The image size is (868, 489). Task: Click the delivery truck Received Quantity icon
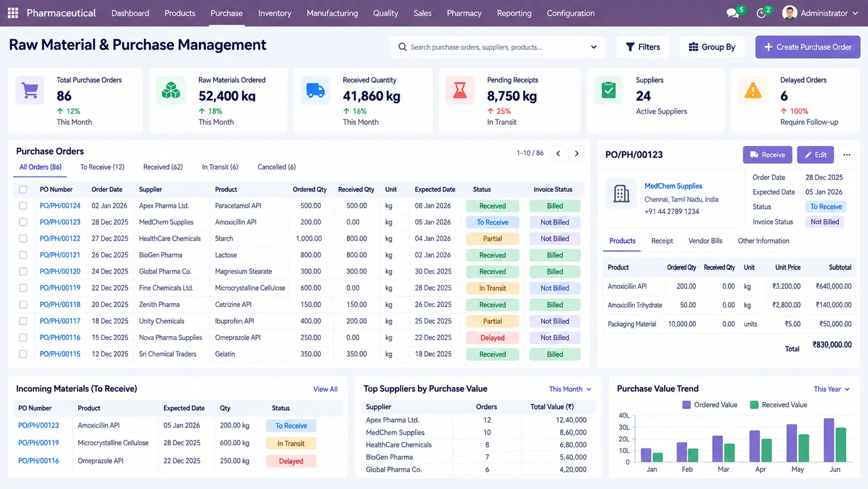(x=315, y=90)
